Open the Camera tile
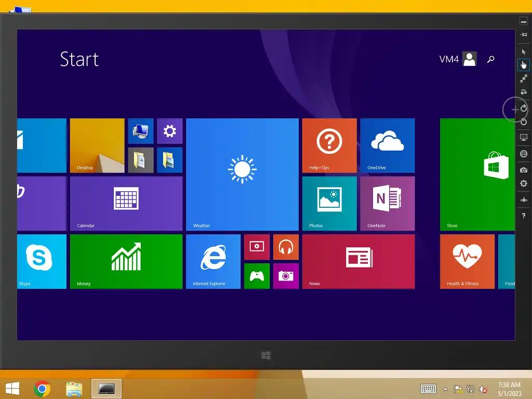Viewport: 532px width, 399px height. coord(286,276)
